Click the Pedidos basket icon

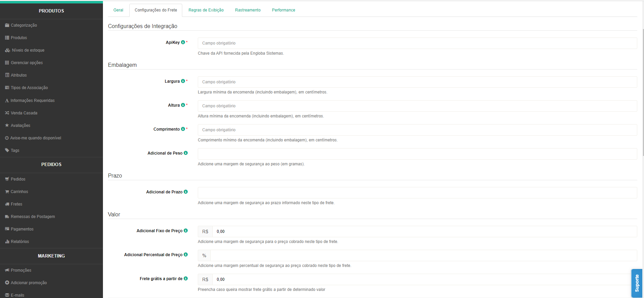click(7, 179)
